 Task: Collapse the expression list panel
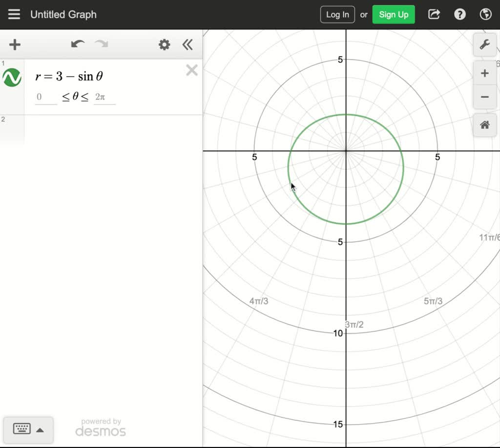[187, 44]
